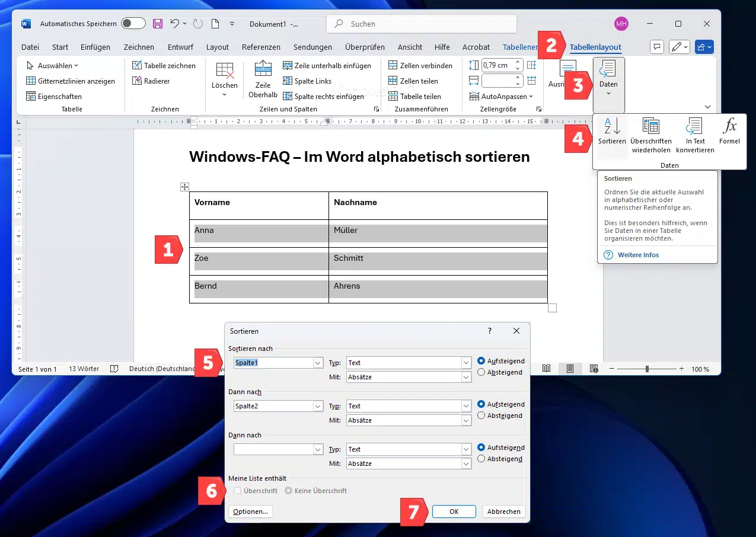Confirm the sort dialog with OK
Image resolution: width=756 pixels, height=537 pixels.
tap(454, 512)
